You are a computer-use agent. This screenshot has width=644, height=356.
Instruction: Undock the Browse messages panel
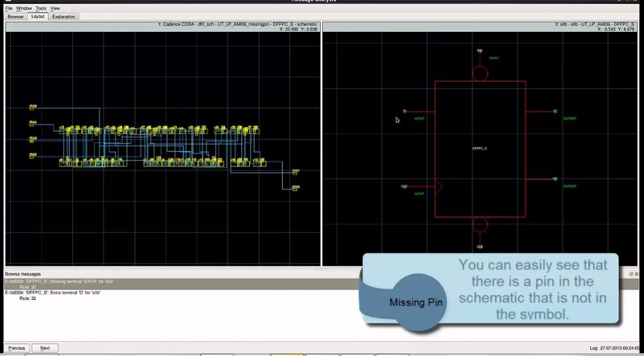click(632, 274)
